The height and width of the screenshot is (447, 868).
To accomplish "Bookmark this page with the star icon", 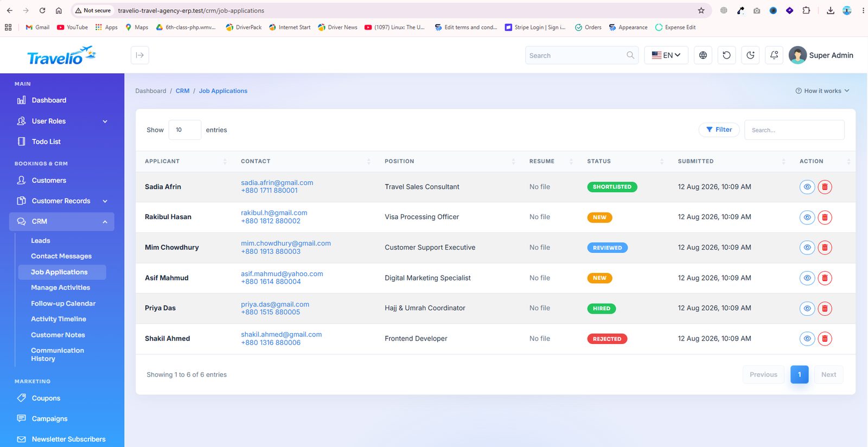I will click(x=701, y=10).
